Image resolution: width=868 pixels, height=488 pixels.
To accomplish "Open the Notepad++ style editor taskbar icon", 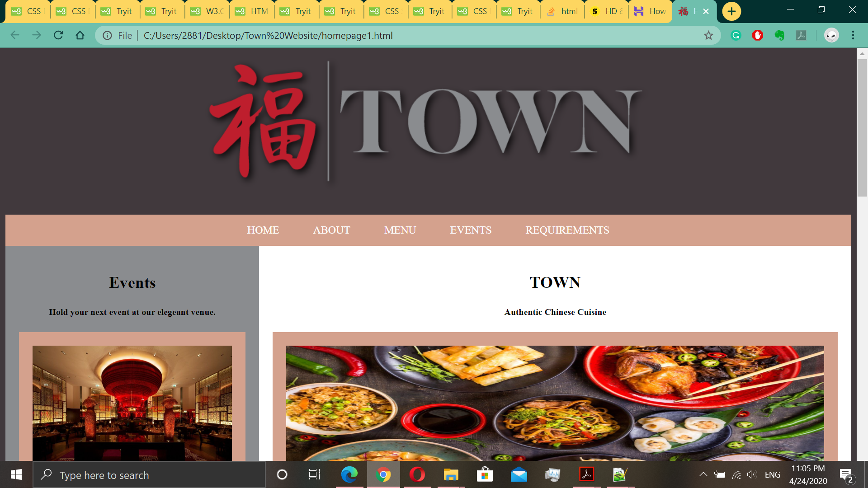I will click(x=620, y=474).
